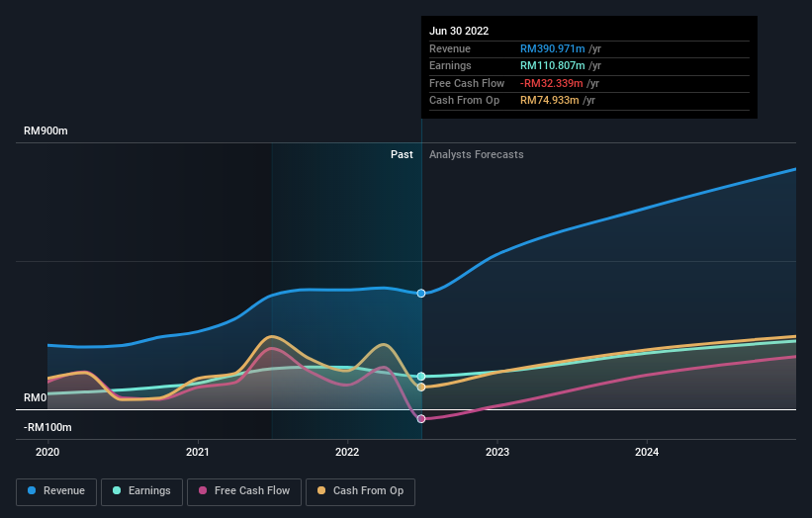Click the tooltip Earnings row label
812x518 pixels.
pyautogui.click(x=450, y=65)
